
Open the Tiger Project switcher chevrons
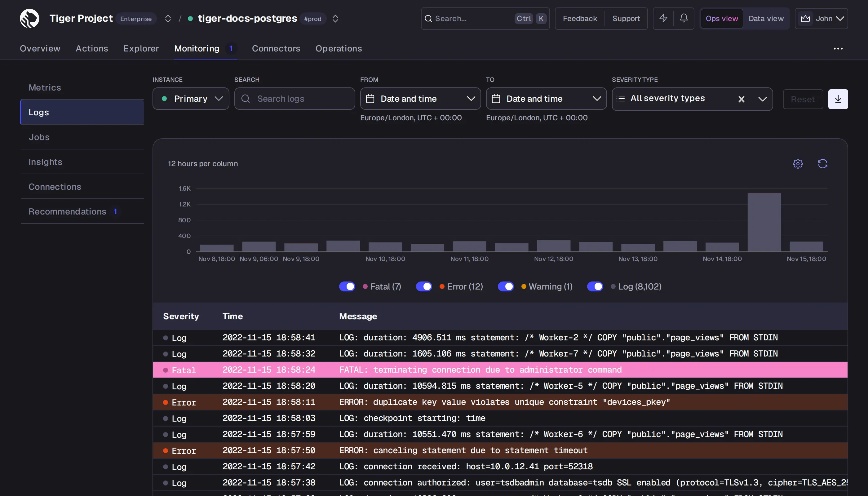coord(168,19)
